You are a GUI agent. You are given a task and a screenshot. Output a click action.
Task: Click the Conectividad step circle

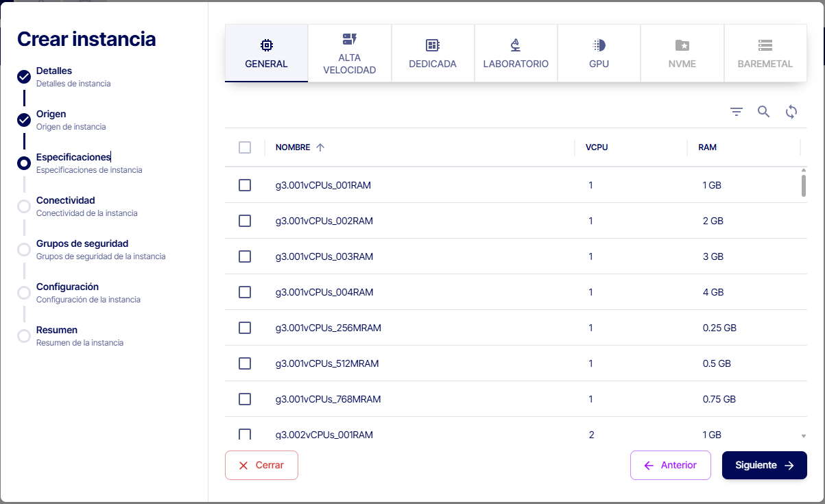point(24,206)
